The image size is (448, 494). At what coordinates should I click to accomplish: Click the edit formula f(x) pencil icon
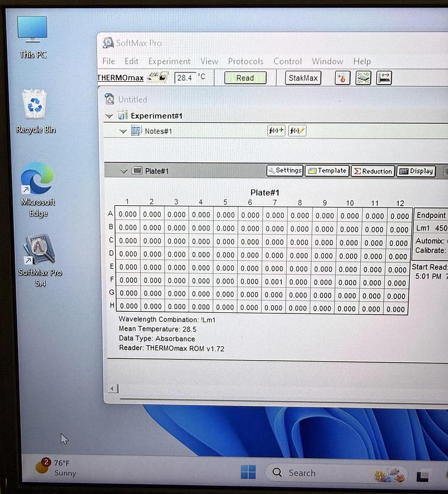[297, 131]
